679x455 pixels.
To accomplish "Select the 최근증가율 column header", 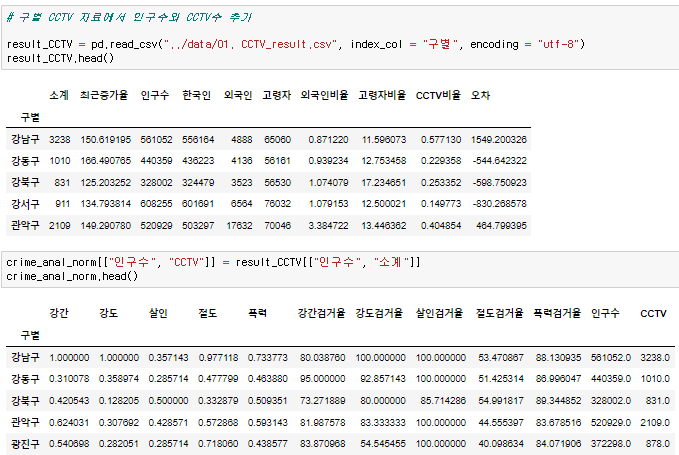I will tap(104, 95).
